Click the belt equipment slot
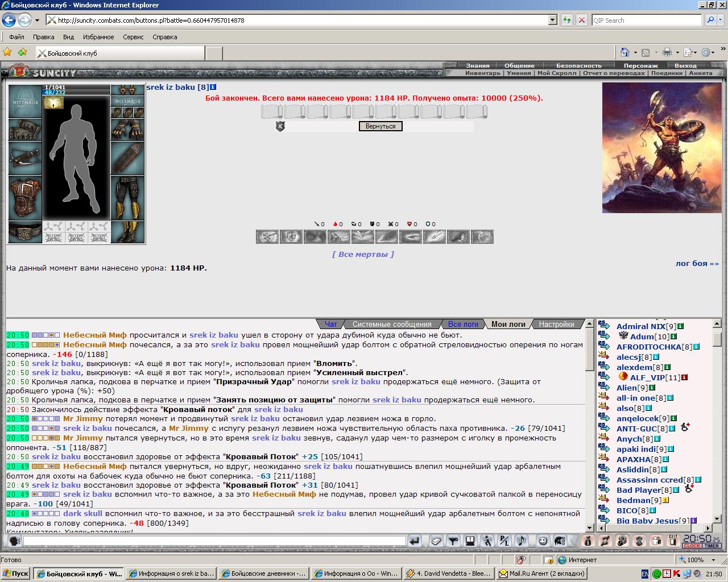 coord(25,232)
